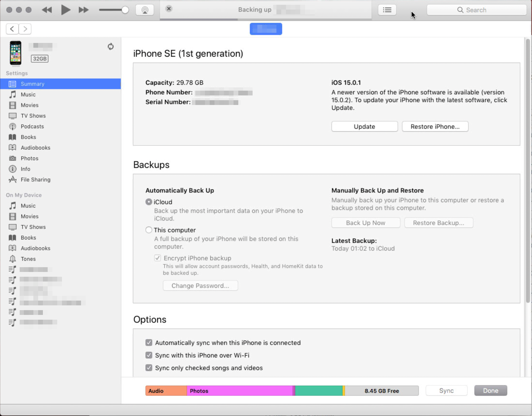This screenshot has height=416, width=532.
Task: Open Books under On My Device
Action: (x=60, y=238)
